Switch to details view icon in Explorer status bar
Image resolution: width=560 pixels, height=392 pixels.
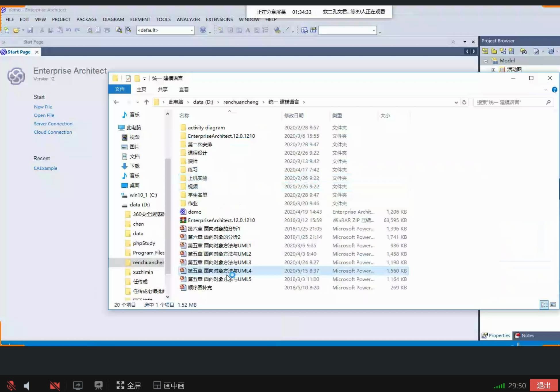pos(544,305)
